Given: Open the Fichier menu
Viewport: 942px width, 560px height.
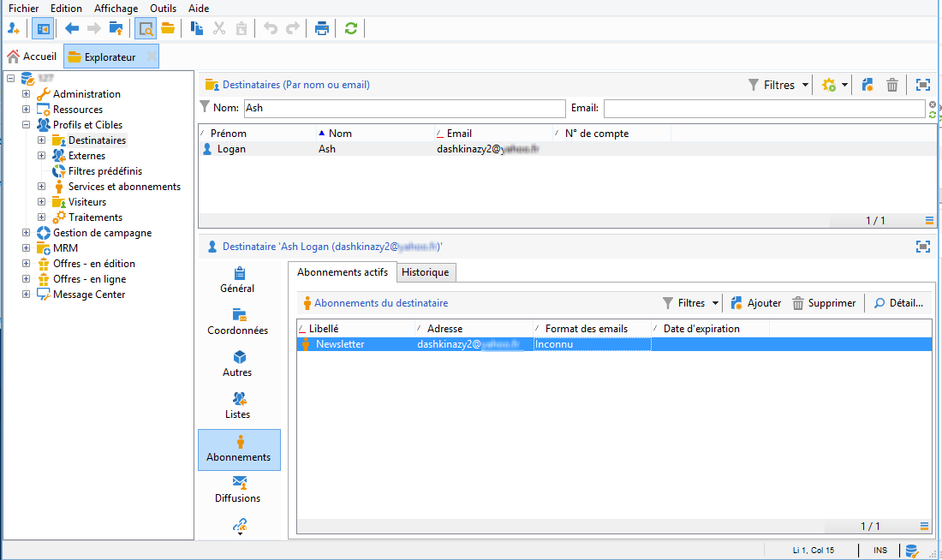Looking at the screenshot, I should tap(23, 9).
